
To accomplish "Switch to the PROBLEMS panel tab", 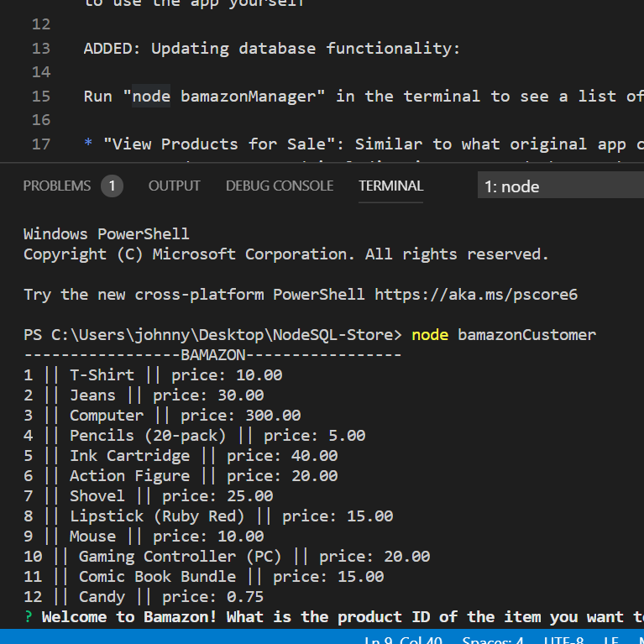I will point(56,186).
